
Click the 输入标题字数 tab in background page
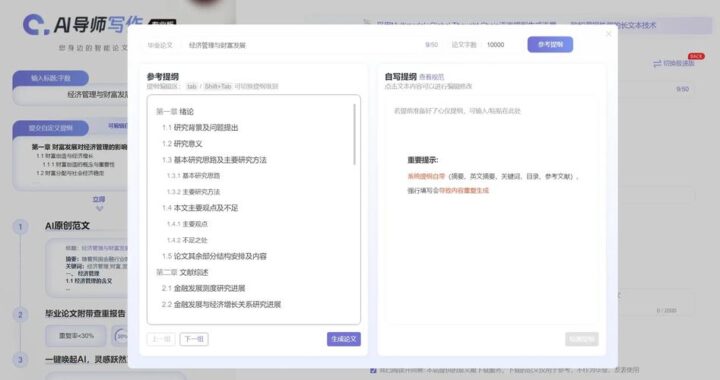point(51,78)
